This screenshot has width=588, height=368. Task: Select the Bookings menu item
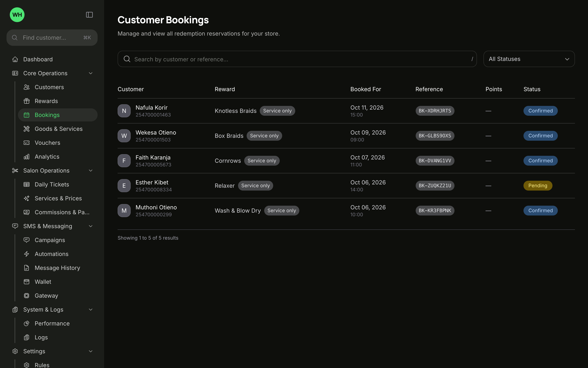58,115
